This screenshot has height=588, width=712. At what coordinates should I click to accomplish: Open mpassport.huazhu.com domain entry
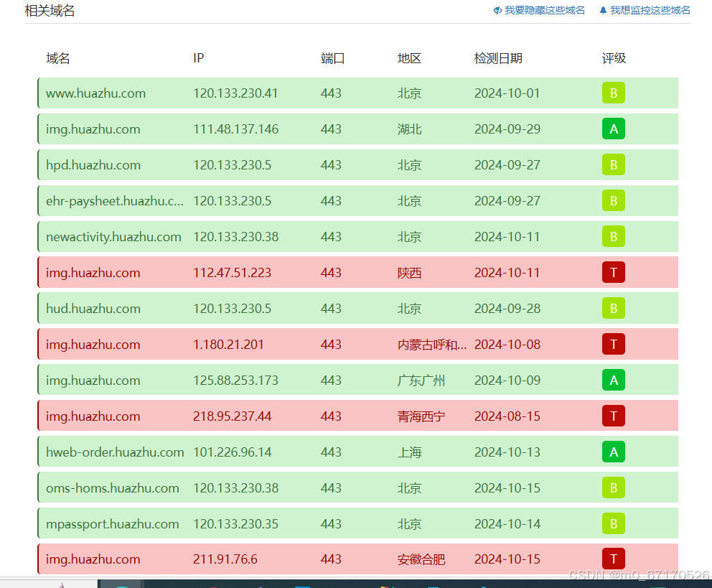point(113,523)
